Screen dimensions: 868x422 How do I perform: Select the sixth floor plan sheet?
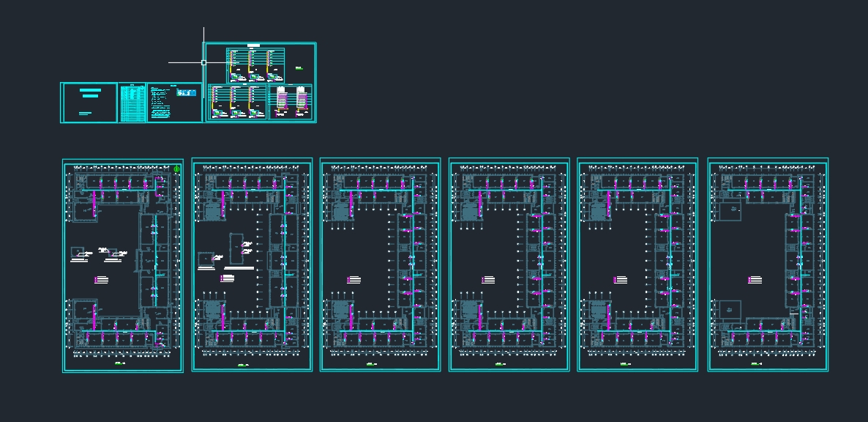click(768, 264)
